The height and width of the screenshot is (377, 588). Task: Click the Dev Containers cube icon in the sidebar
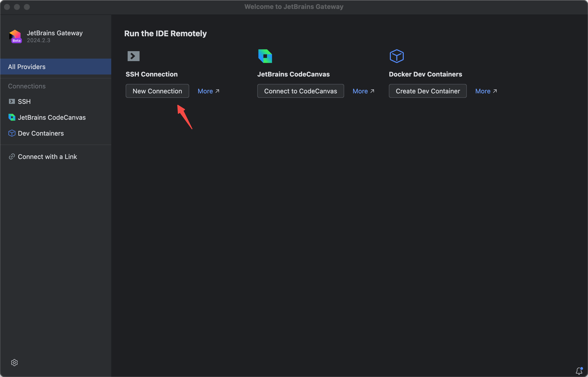click(12, 133)
